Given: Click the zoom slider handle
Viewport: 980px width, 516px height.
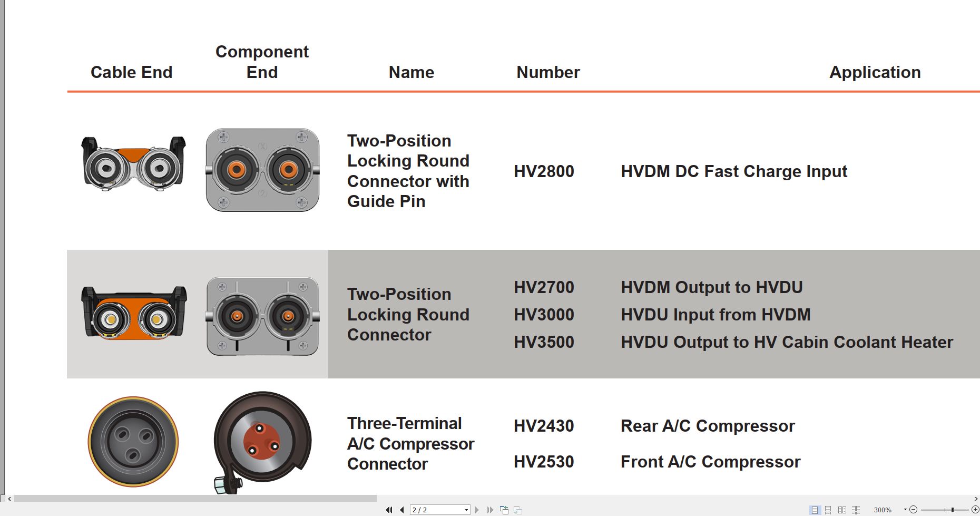Looking at the screenshot, I should 953,510.
